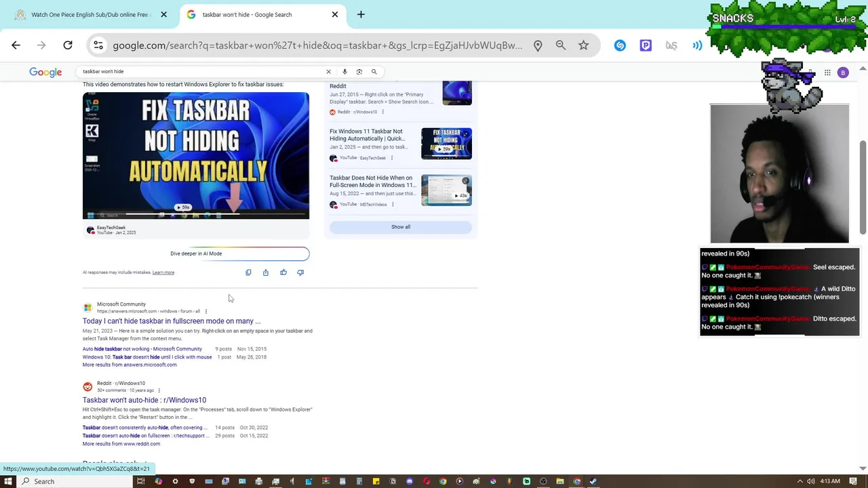The height and width of the screenshot is (488, 868).
Task: Click the Windows taskbar Search box
Action: 75,481
